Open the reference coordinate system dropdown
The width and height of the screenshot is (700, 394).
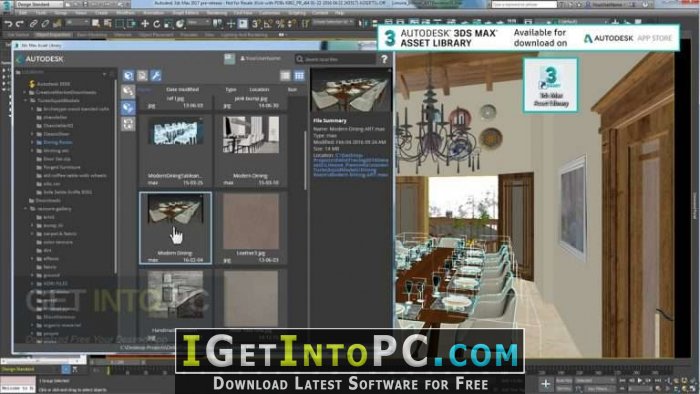(199, 23)
